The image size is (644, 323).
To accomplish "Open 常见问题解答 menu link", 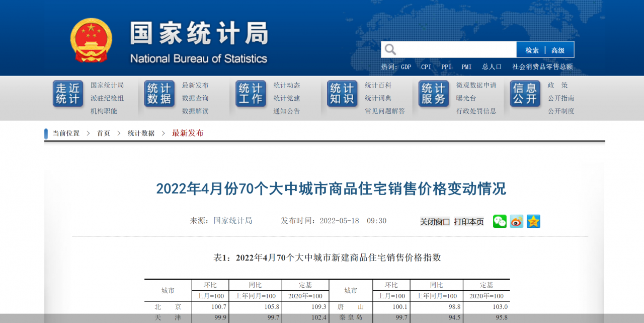I will point(385,111).
